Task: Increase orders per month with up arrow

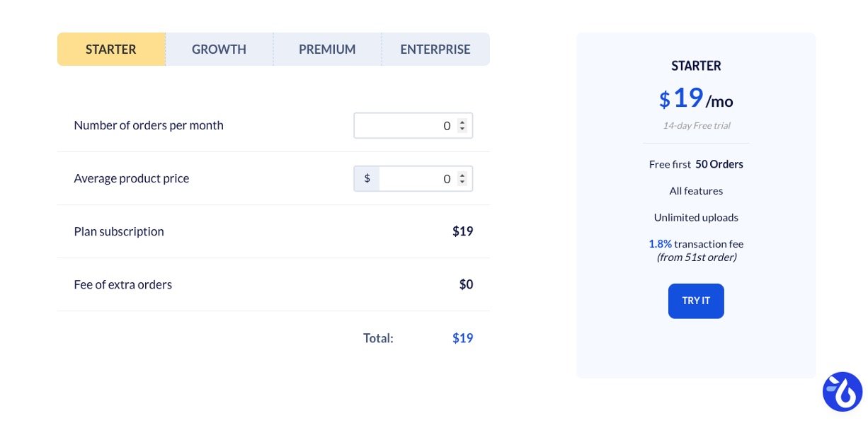Action: tap(462, 122)
